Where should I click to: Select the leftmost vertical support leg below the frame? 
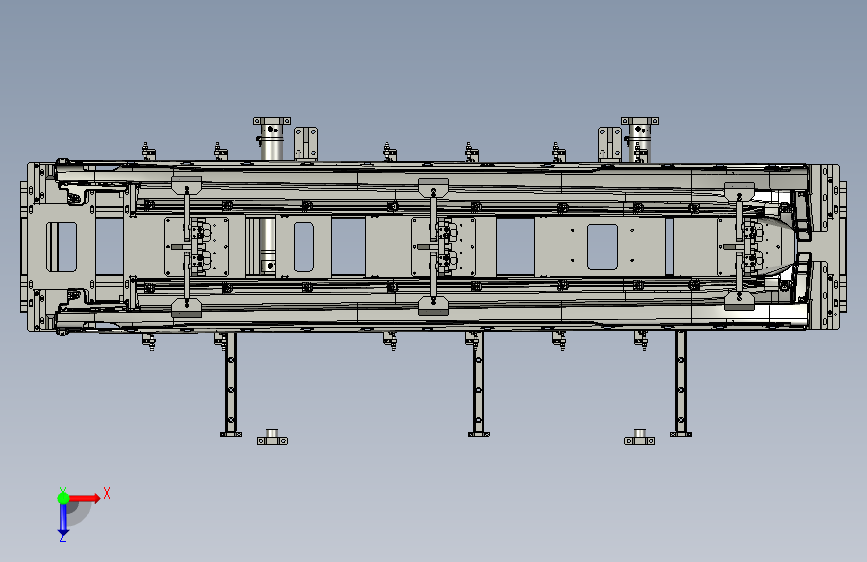[231, 384]
